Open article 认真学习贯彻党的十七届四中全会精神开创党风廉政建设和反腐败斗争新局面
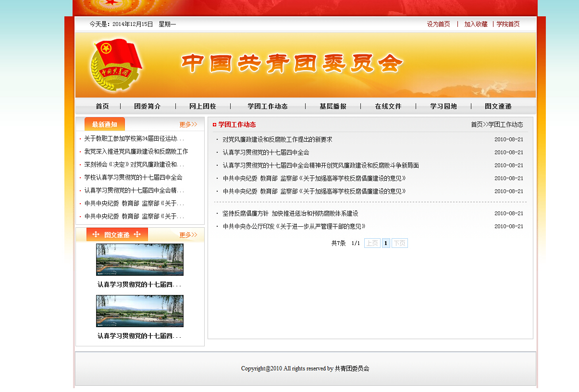Screen dimensions: 579x392 click(320, 165)
